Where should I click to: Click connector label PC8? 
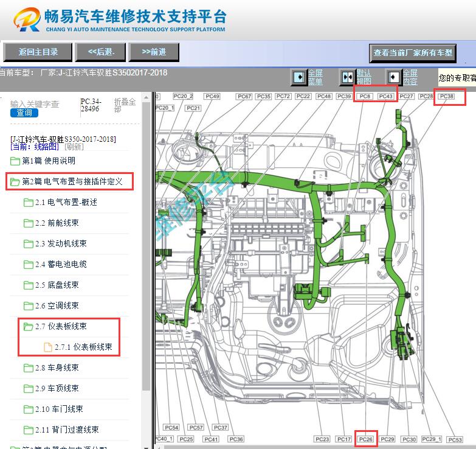365,96
